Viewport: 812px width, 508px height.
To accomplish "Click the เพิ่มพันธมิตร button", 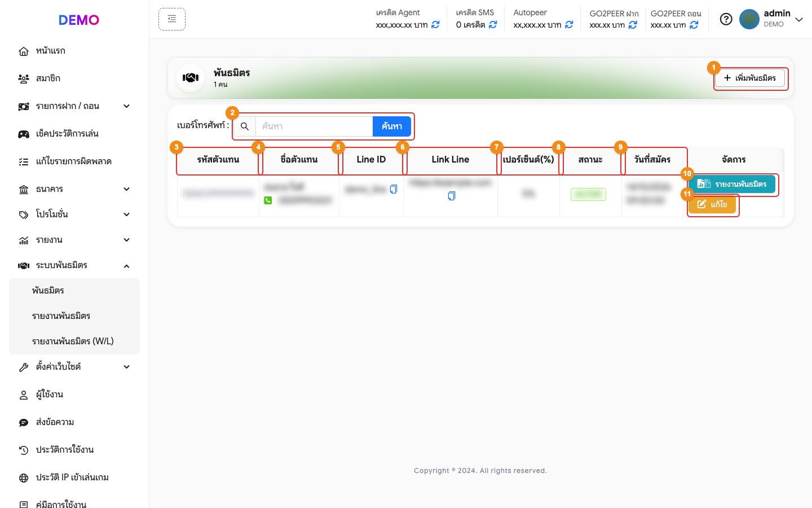I will 750,78.
